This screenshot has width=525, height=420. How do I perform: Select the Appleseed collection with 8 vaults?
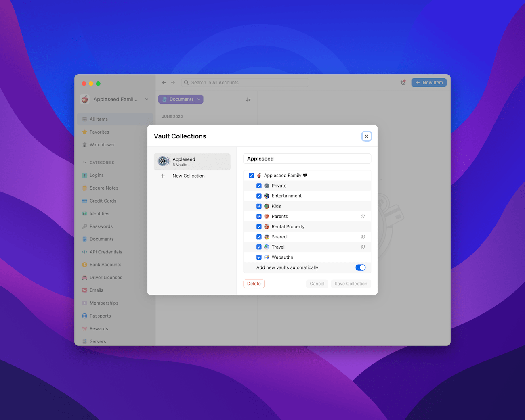point(192,161)
